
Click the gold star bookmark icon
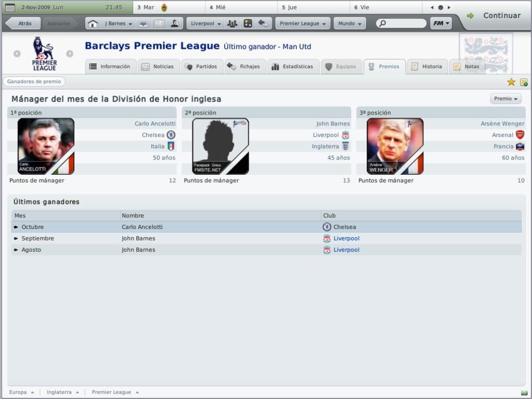(511, 82)
